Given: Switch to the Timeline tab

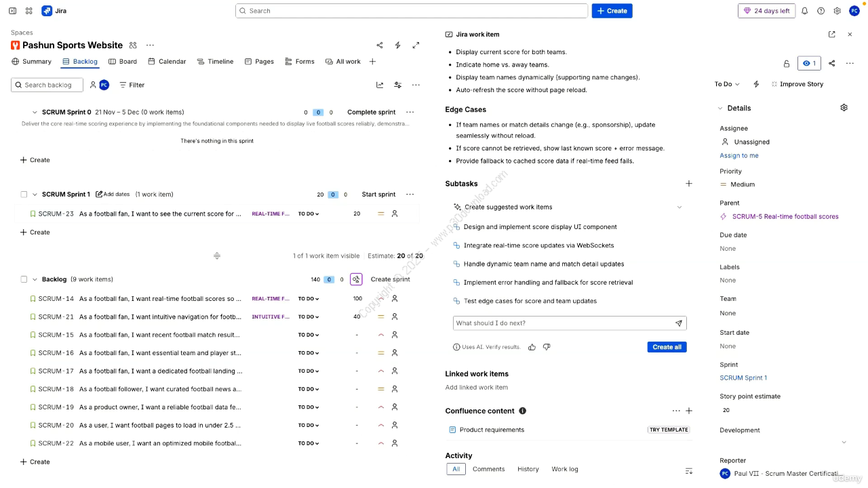Looking at the screenshot, I should click(x=215, y=62).
